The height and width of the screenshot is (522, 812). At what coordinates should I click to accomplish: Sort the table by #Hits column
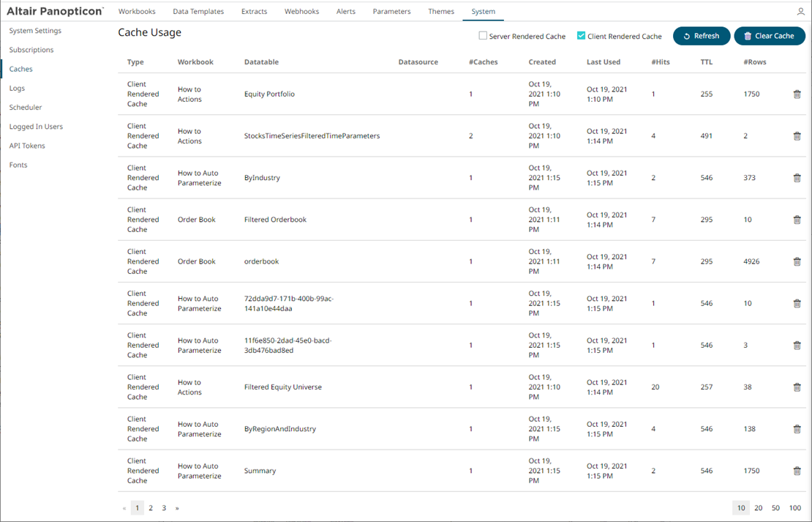[661, 62]
